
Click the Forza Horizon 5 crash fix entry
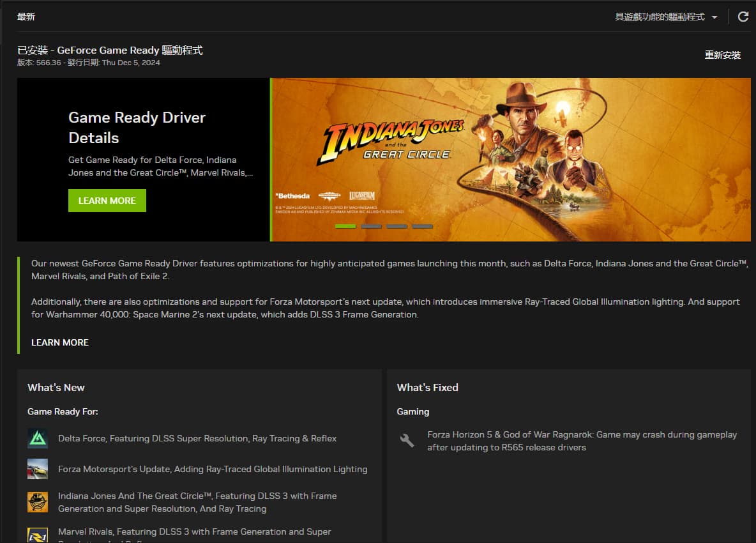(582, 441)
